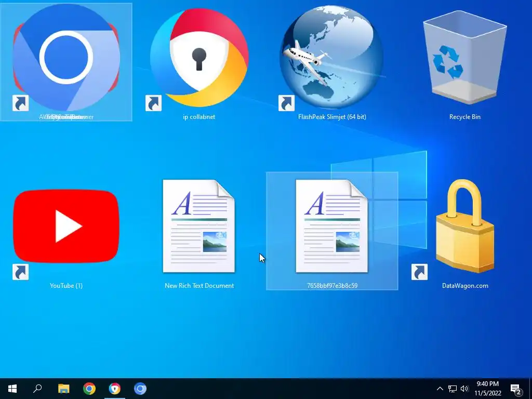The width and height of the screenshot is (532, 399).
Task: Select the Recycle Bin icon
Action: [465, 57]
